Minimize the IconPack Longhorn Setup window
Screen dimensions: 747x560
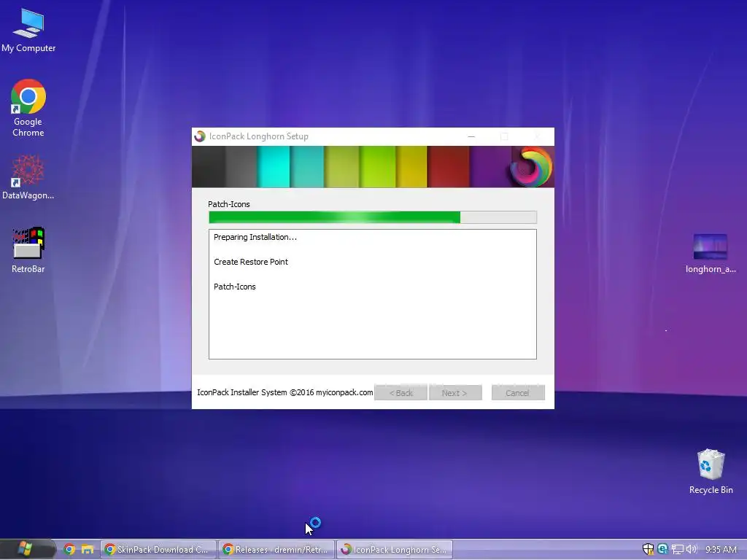[x=471, y=136]
